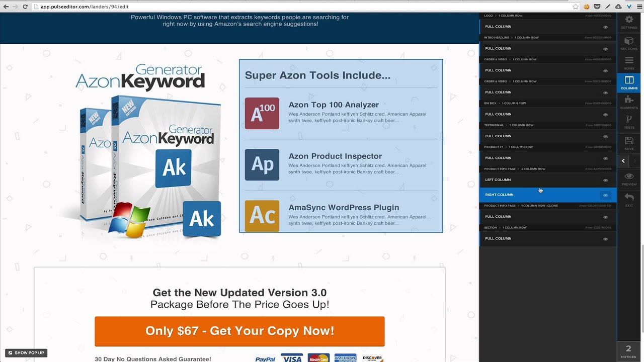The image size is (644, 362).
Task: Click the 'AmaSync WordPress Plugin' title
Action: [x=344, y=208]
